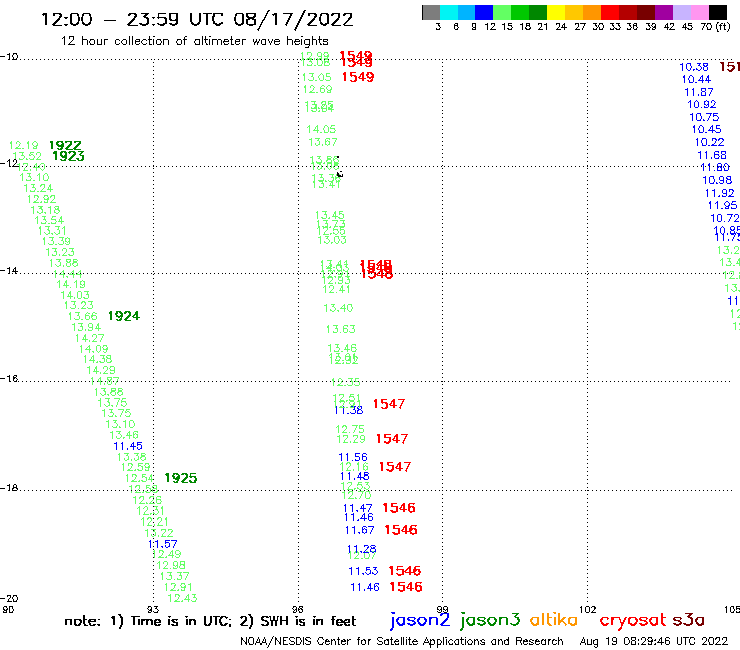Click the latitude axis label '-16'
The height and width of the screenshot is (650, 740).
[9, 379]
